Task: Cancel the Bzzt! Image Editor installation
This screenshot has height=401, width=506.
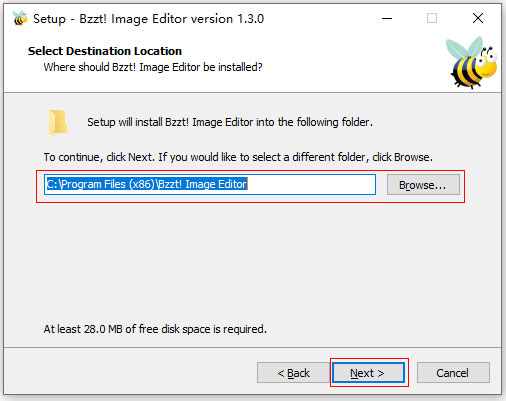Action: pos(453,373)
